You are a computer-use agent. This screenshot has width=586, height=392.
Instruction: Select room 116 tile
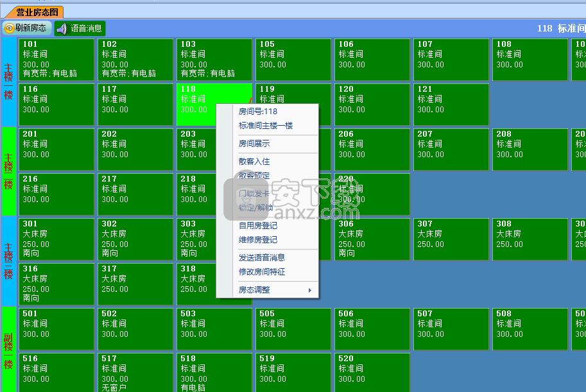tap(56, 105)
